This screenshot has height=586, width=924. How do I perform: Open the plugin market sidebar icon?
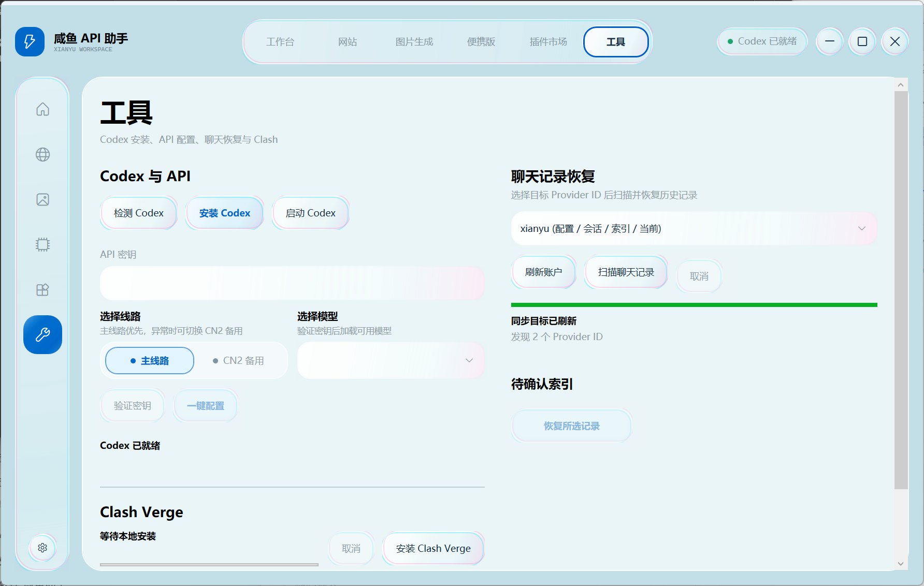42,289
